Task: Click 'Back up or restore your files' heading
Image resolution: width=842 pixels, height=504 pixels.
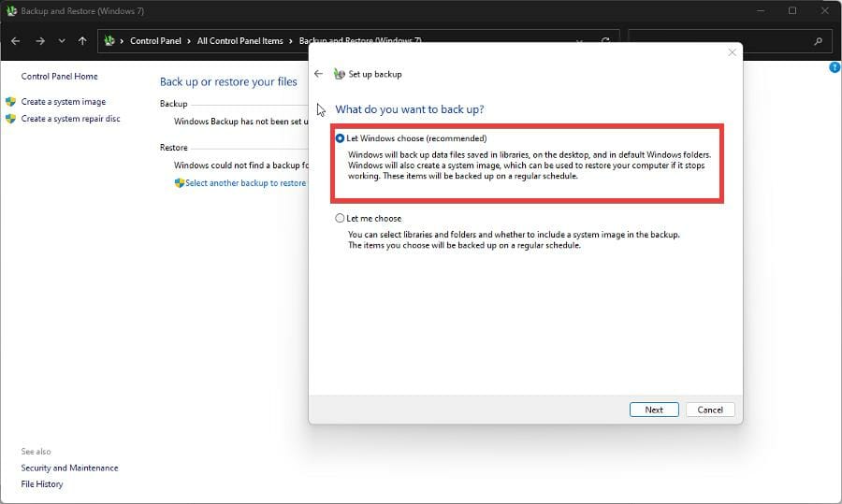Action: point(228,81)
